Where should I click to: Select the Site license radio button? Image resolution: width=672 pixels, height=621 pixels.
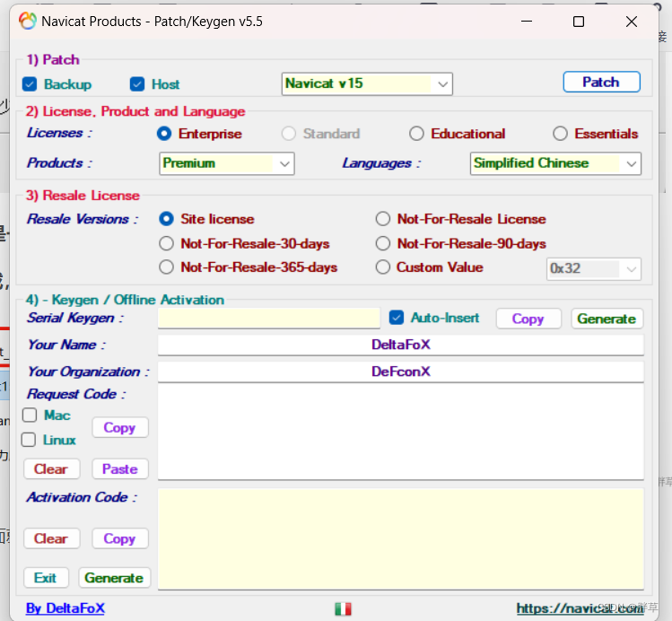[166, 219]
